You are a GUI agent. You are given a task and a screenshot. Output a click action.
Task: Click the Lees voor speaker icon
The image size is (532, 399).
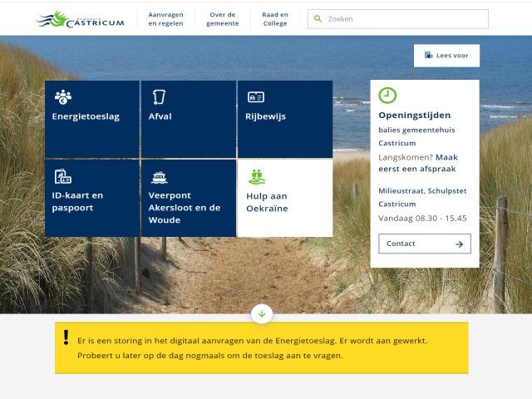[429, 55]
